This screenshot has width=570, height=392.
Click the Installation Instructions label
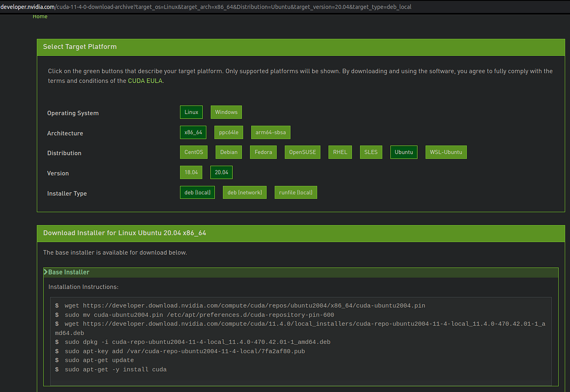click(83, 287)
